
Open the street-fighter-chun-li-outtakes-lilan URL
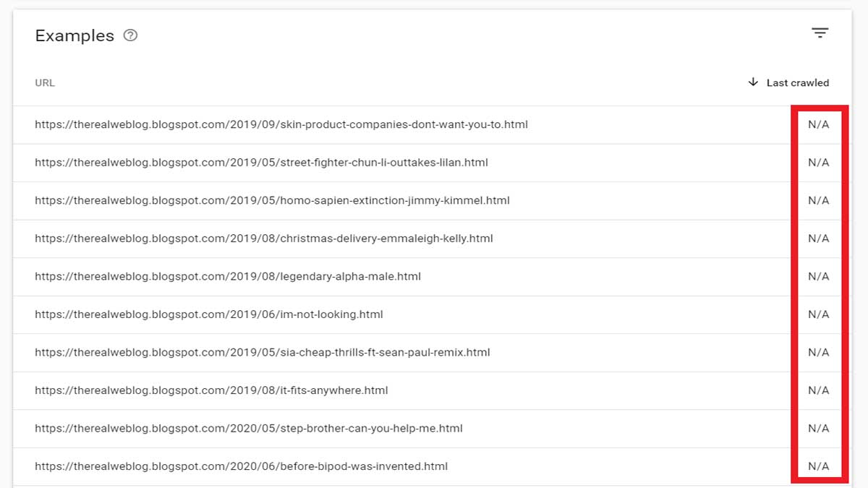click(261, 163)
